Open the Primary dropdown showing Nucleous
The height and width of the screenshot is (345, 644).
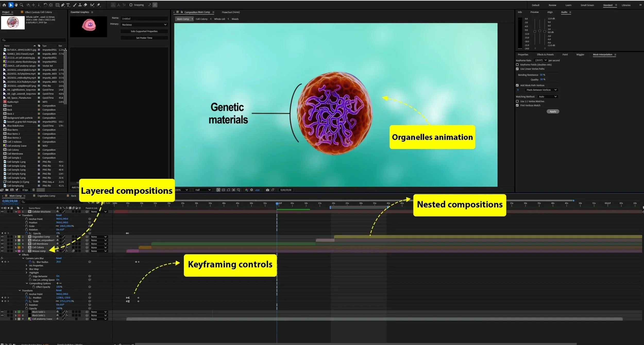point(144,25)
